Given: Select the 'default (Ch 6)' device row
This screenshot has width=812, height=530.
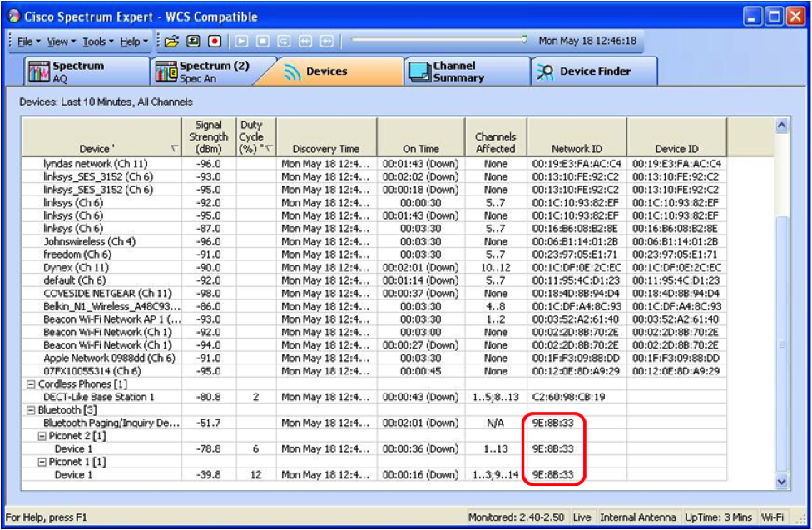Looking at the screenshot, I should (x=374, y=280).
